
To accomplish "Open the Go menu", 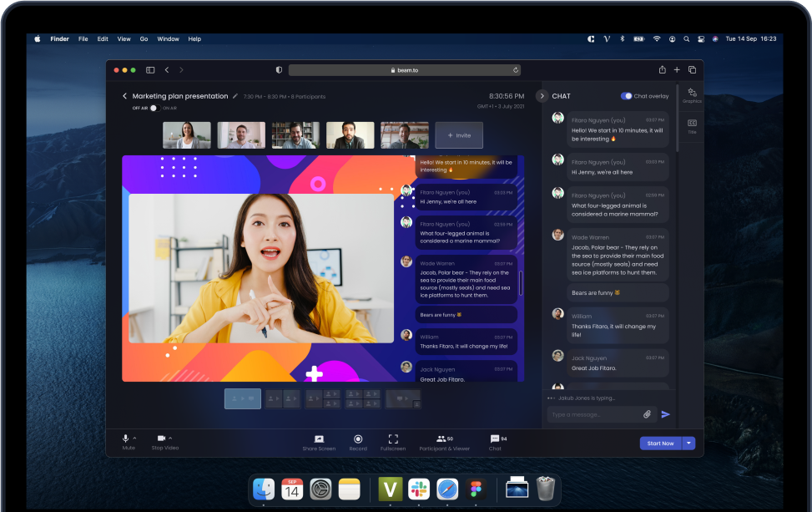I will [x=144, y=39].
